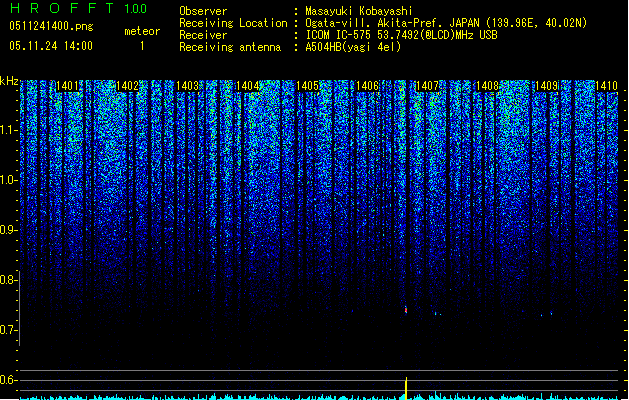The height and width of the screenshot is (400, 629).
Task: Click the 'meteor' count label
Action: 142,31
